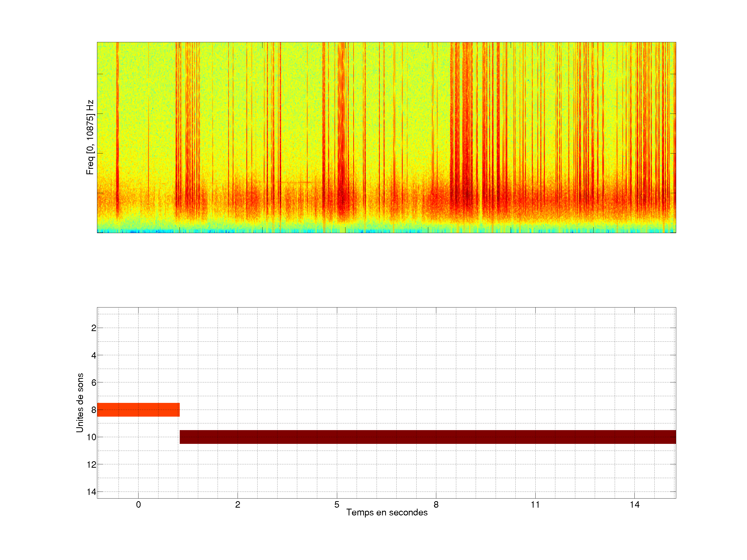Click x-axis tick label 2
This screenshot has height=560, width=747.
point(237,505)
